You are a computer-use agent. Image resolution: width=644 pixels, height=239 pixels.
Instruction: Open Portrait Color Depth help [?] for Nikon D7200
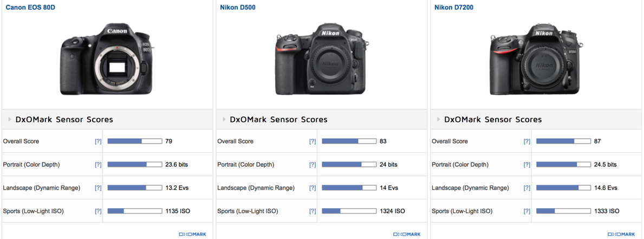527,165
